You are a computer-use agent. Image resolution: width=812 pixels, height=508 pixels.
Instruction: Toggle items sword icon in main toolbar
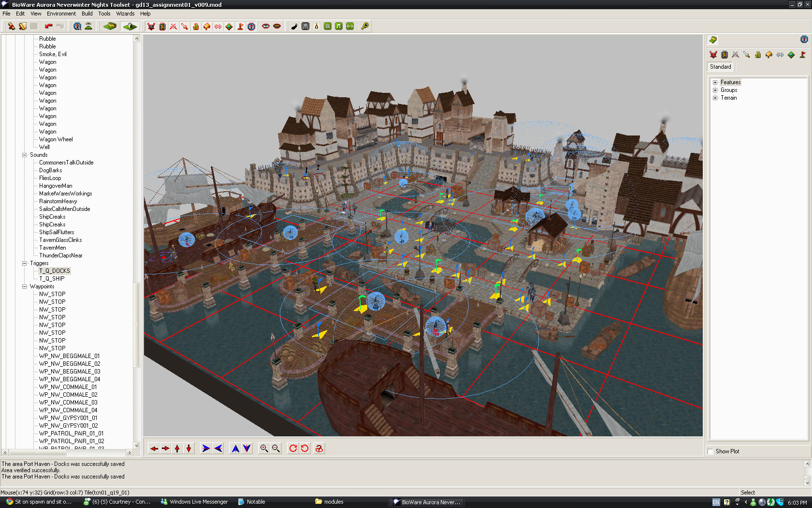coord(185,26)
